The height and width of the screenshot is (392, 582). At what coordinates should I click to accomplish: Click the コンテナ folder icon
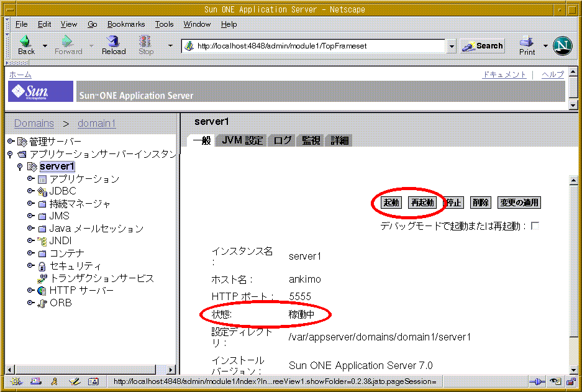pos(42,254)
